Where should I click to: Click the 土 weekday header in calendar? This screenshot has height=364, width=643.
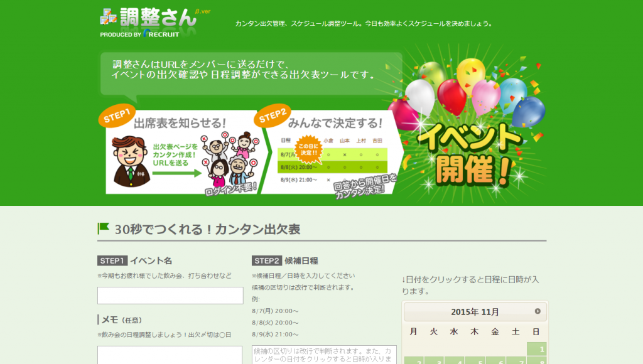[x=516, y=331]
